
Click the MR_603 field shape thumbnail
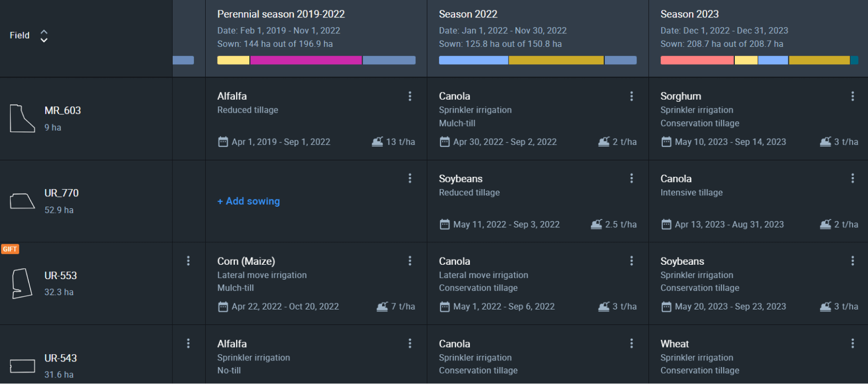[23, 118]
